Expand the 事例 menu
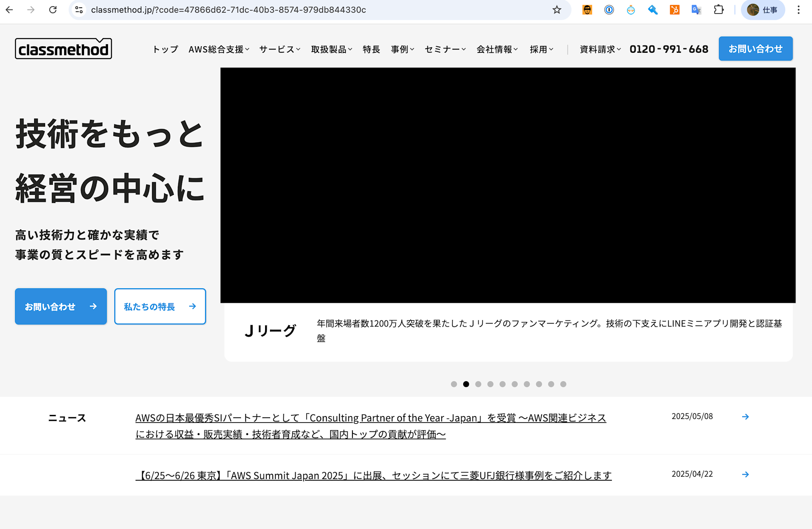 coord(402,49)
